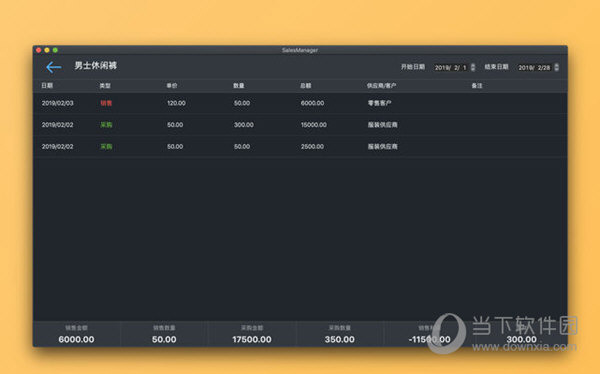This screenshot has width=600, height=374.
Task: Sort by the 数量 column header
Action: coord(239,86)
